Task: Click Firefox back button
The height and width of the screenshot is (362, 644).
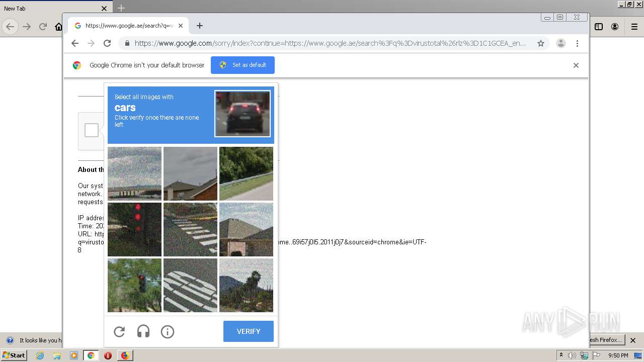Action: (10, 27)
